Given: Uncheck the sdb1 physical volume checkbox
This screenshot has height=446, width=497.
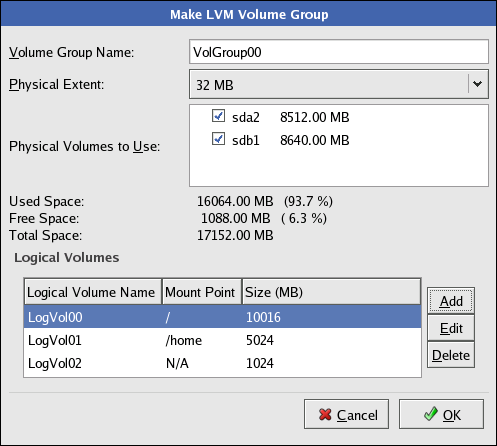Looking at the screenshot, I should coord(218,139).
